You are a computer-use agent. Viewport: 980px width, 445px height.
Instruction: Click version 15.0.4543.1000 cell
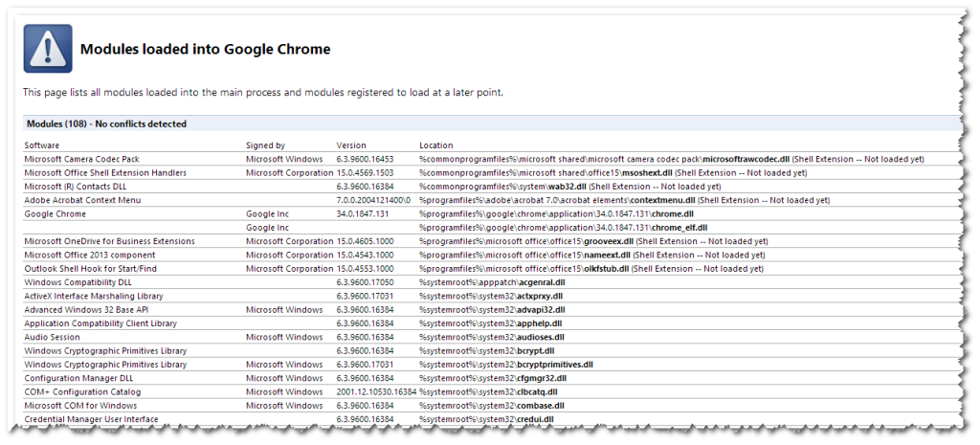click(365, 255)
